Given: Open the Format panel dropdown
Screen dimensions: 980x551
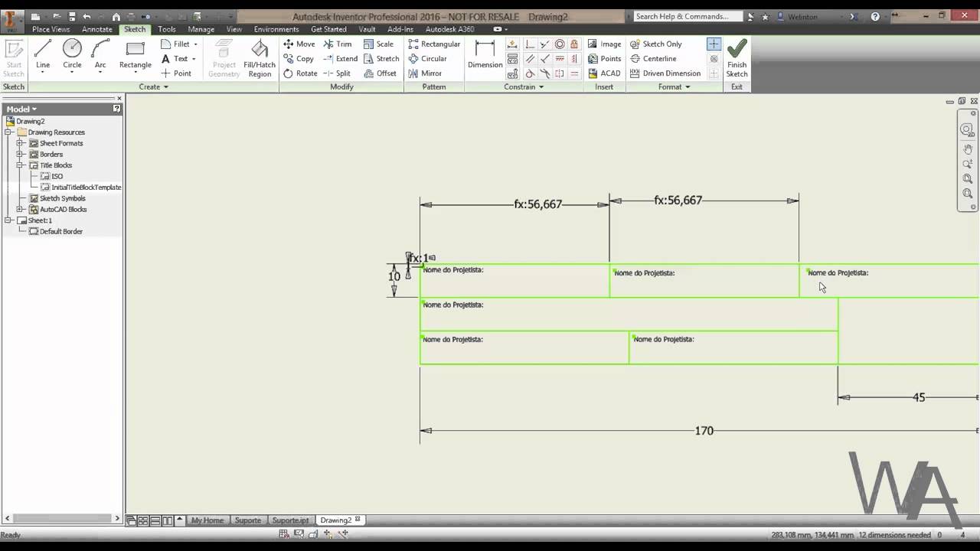Looking at the screenshot, I should point(674,86).
